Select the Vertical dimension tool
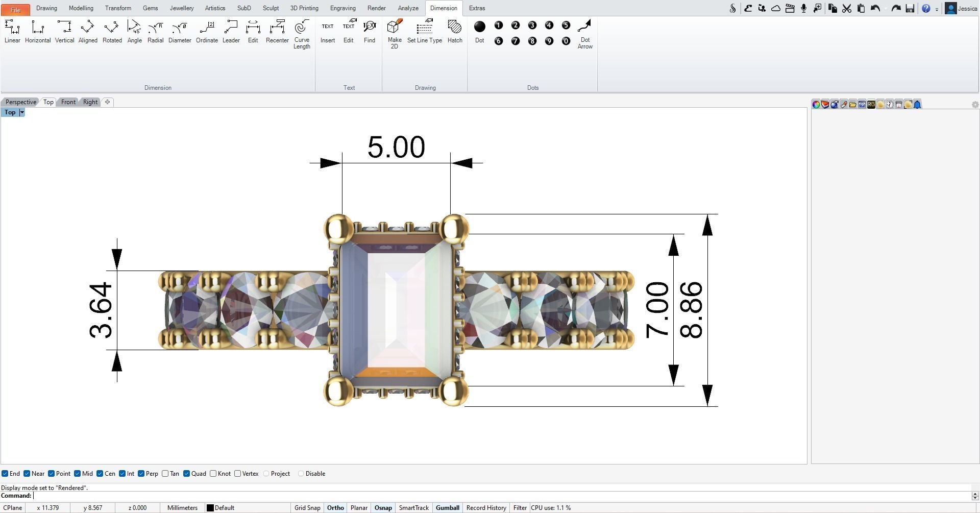Screen dimensions: 980x513 click(x=64, y=32)
